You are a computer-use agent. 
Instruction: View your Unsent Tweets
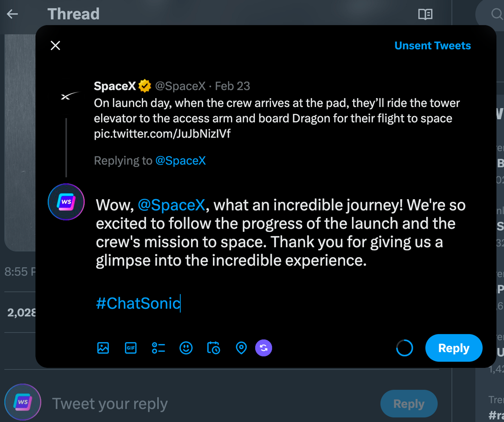click(x=432, y=45)
